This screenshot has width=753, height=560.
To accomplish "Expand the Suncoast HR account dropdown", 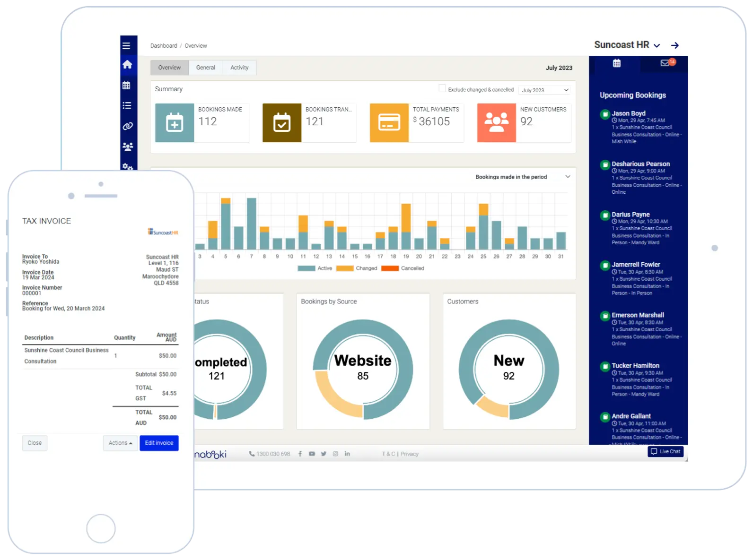I will pos(657,46).
